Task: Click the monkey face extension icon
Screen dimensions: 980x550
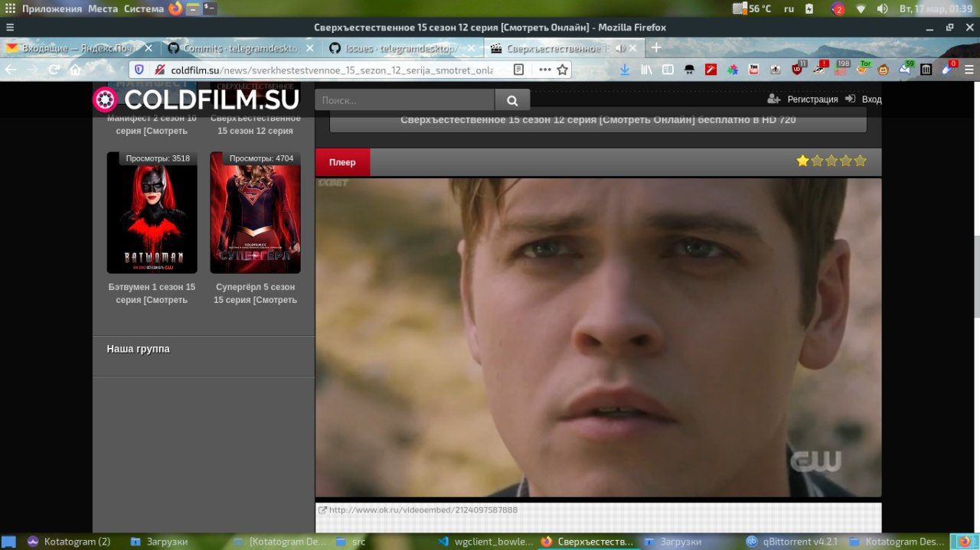Action: [x=883, y=70]
